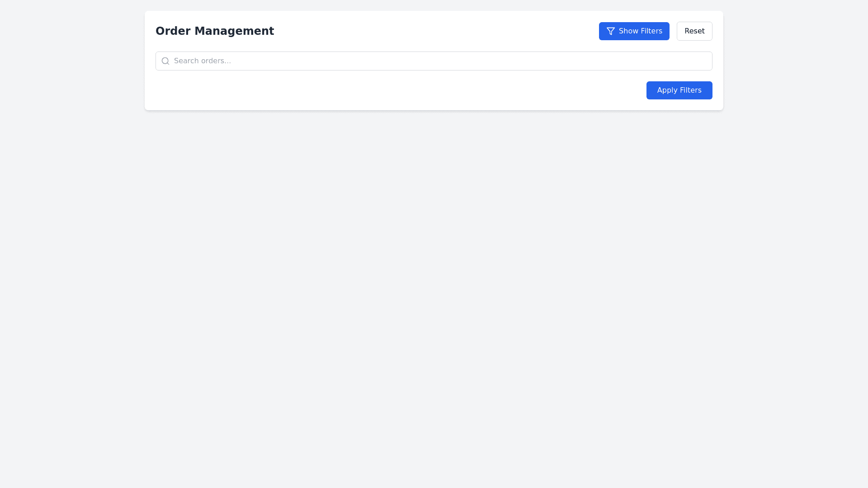Reveal filter options using the blue header button
The width and height of the screenshot is (868, 488).
pos(634,31)
